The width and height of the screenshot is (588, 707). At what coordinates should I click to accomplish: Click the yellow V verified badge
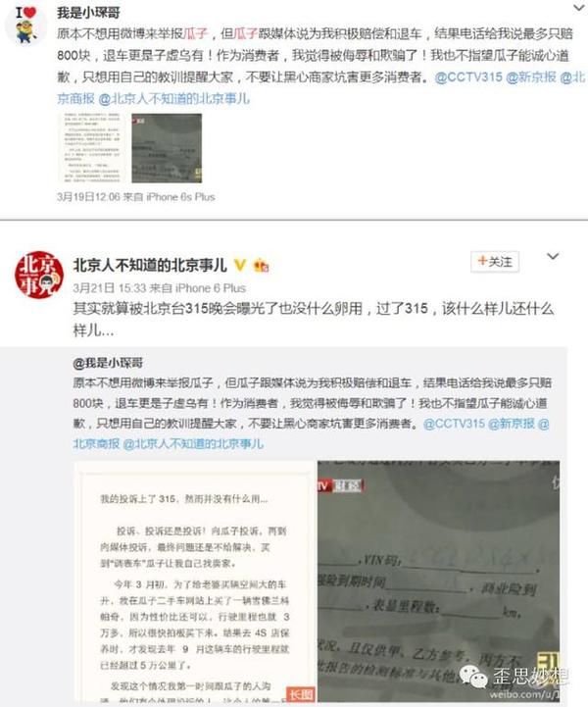(x=240, y=265)
